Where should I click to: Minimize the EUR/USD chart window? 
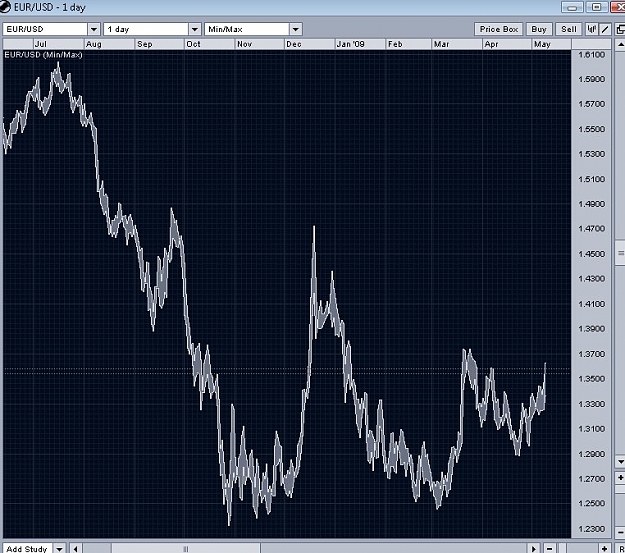(x=572, y=7)
